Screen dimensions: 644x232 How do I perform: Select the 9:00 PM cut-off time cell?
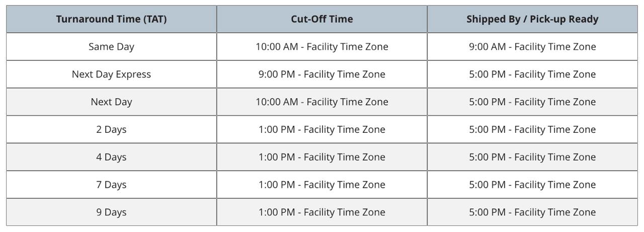coord(322,74)
